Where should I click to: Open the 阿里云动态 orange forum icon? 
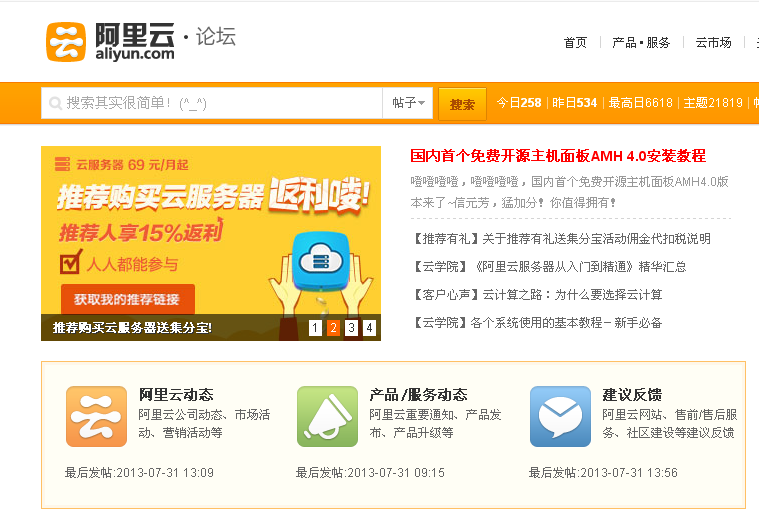[96, 416]
